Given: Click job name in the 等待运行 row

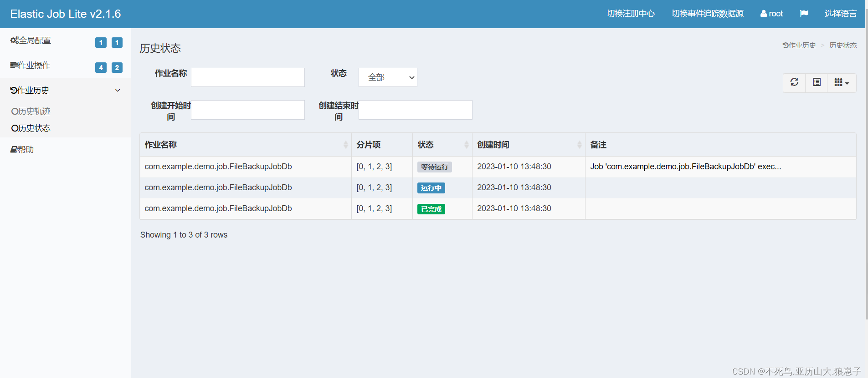Looking at the screenshot, I should coord(218,167).
